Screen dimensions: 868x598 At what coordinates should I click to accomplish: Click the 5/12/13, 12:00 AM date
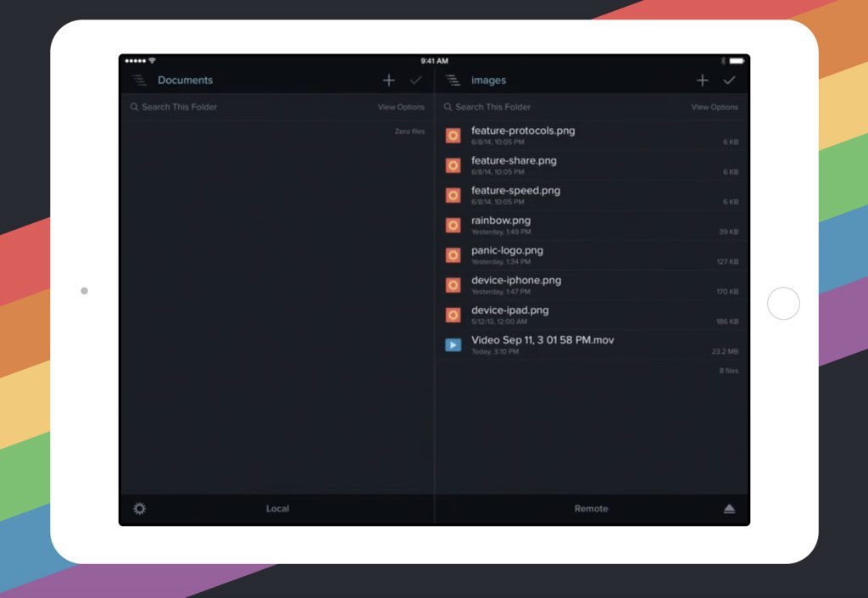499,321
